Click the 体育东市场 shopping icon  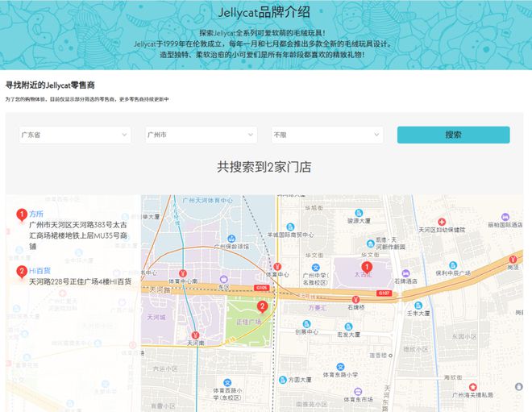358,392
